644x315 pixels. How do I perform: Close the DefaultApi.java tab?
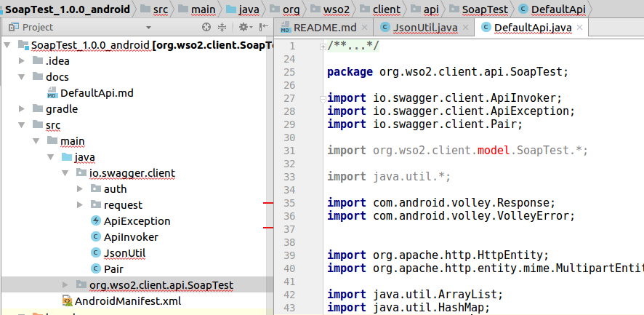pyautogui.click(x=579, y=28)
